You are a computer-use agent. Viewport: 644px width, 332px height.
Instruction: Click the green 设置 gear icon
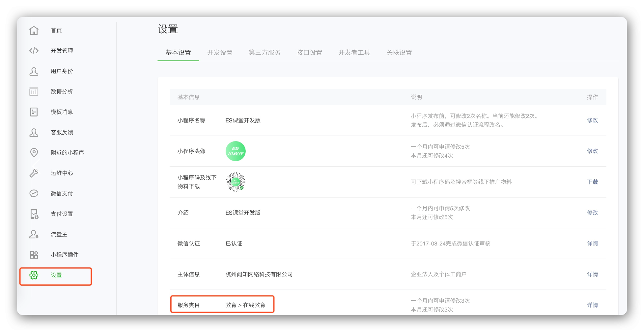pyautogui.click(x=34, y=275)
